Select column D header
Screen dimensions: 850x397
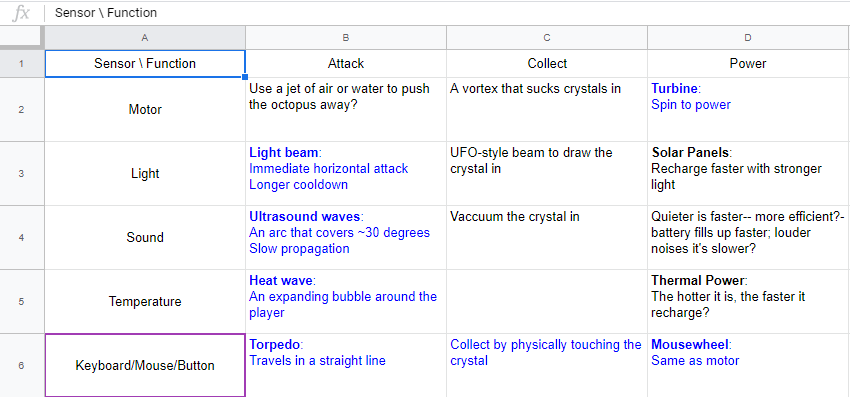[x=748, y=37]
